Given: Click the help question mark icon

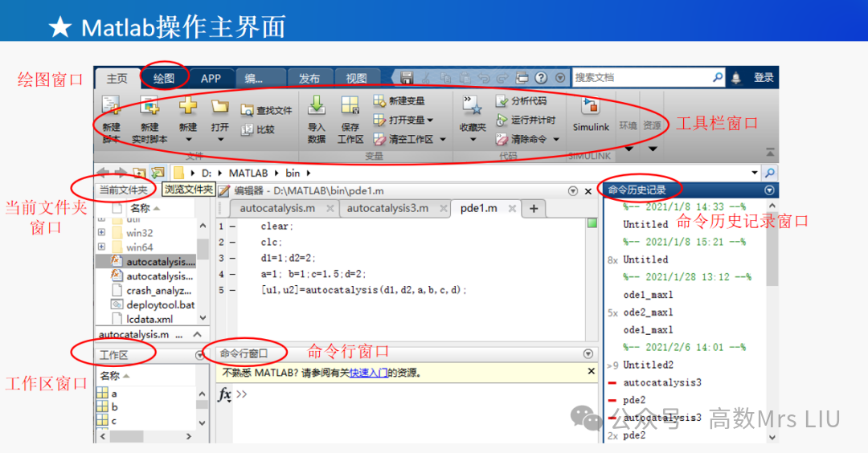Looking at the screenshot, I should [541, 78].
